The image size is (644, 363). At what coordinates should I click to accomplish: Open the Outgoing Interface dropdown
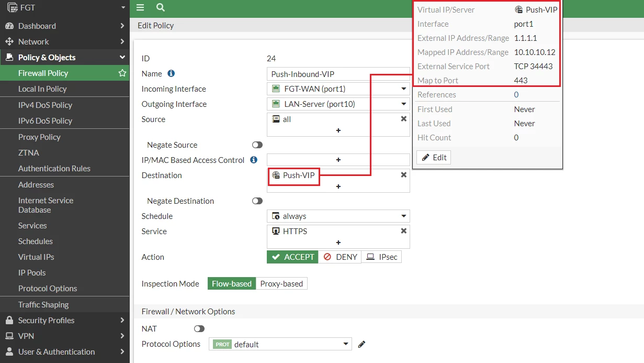click(338, 104)
